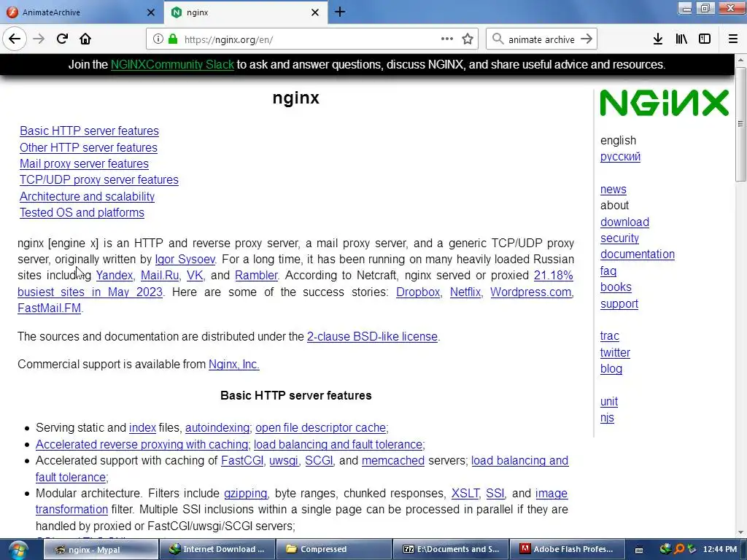This screenshot has height=560, width=747.
Task: Click the keyboard tray icon
Action: click(639, 550)
